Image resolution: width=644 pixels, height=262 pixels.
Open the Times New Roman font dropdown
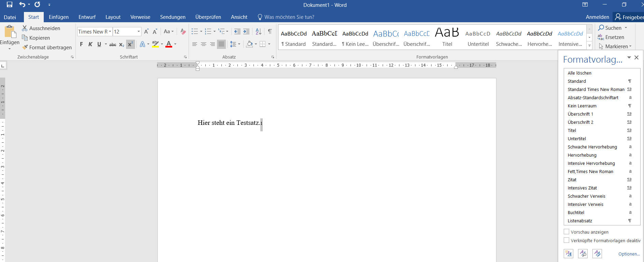point(95,31)
